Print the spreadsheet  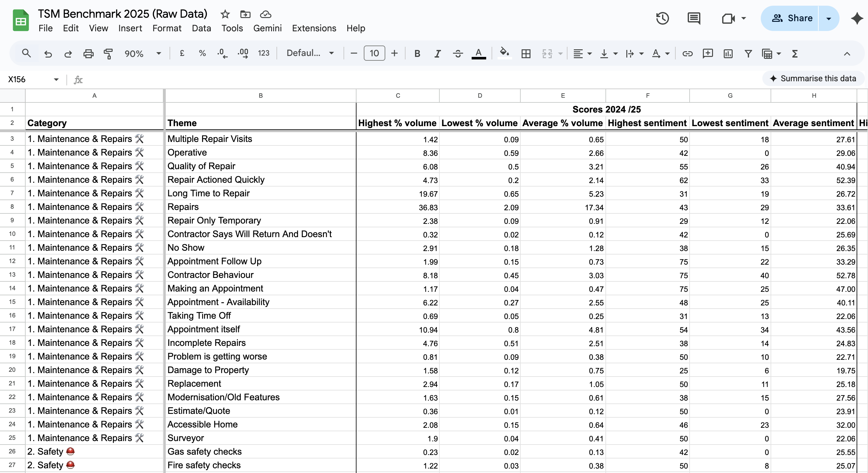pos(88,53)
